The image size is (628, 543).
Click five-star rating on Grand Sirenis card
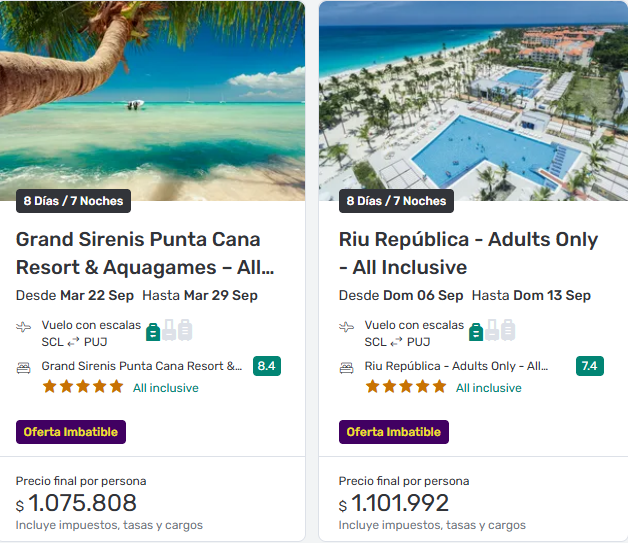[x=83, y=387]
